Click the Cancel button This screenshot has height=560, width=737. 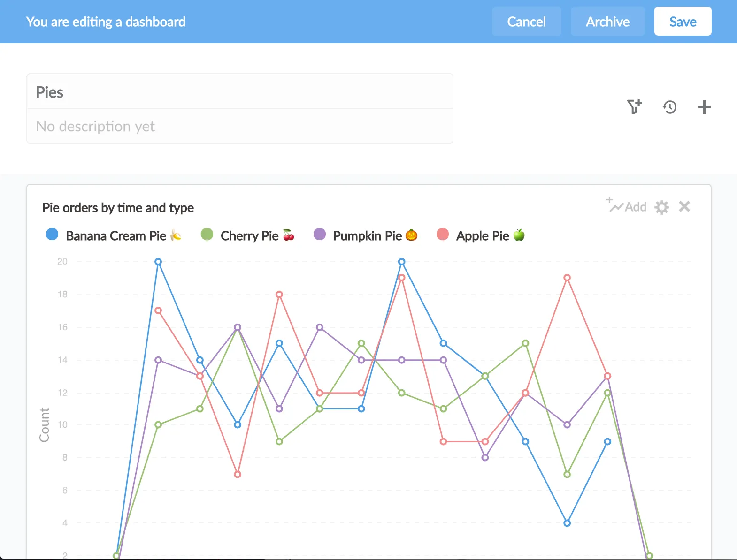click(x=527, y=22)
